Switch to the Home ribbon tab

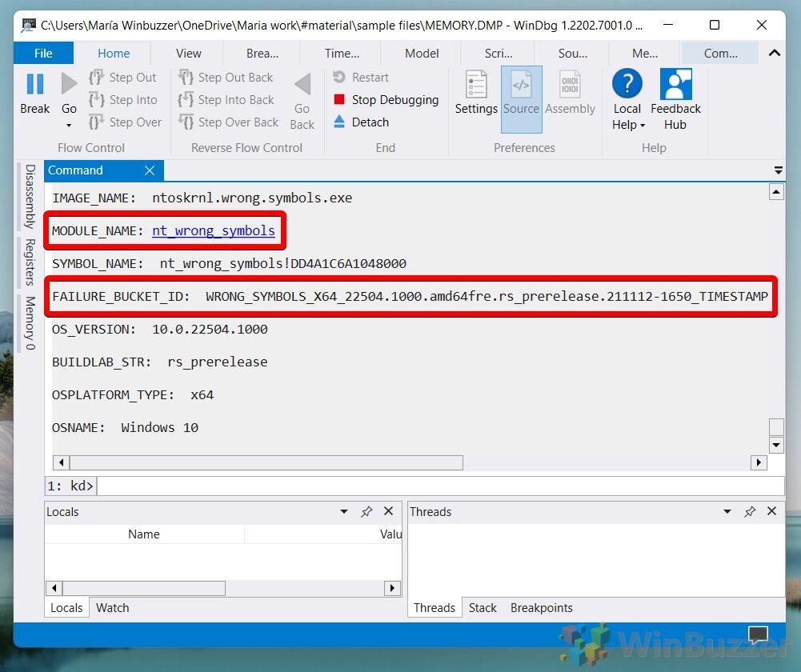pyautogui.click(x=114, y=53)
